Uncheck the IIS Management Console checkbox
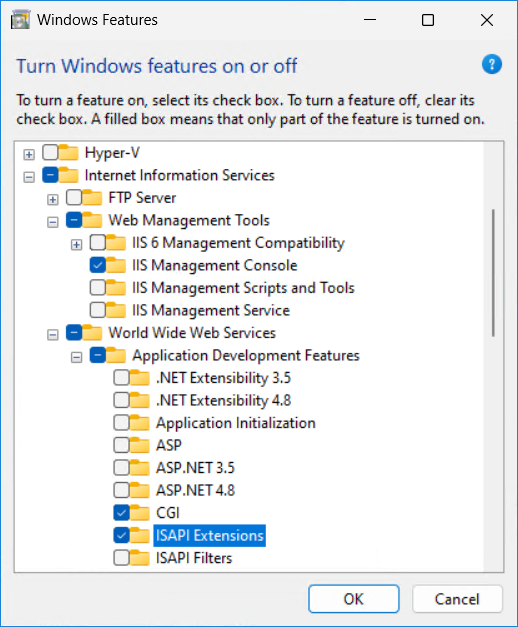Viewport: 518px width, 627px height. point(98,265)
